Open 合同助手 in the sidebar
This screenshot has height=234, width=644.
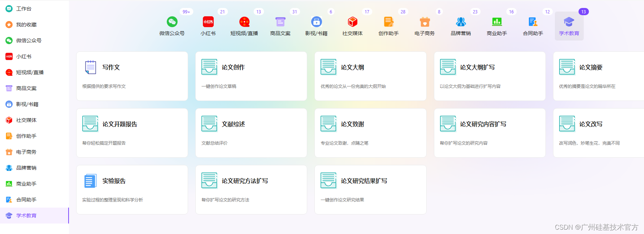coord(34,200)
